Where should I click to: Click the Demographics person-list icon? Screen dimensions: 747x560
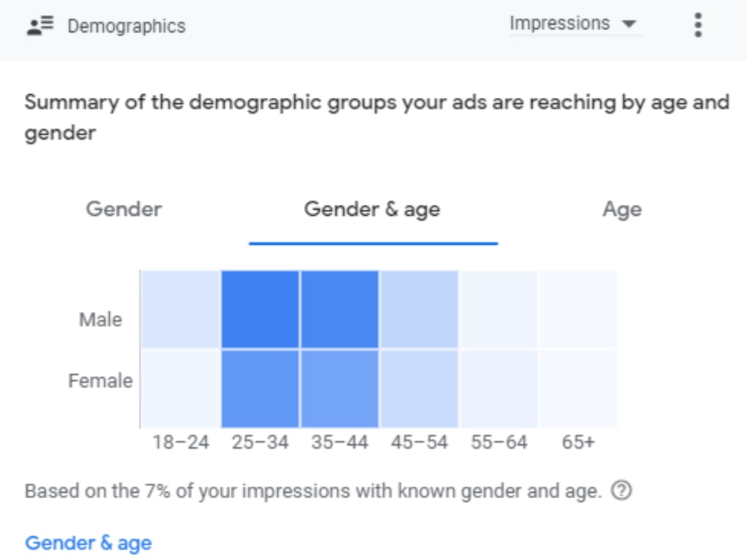click(x=40, y=25)
